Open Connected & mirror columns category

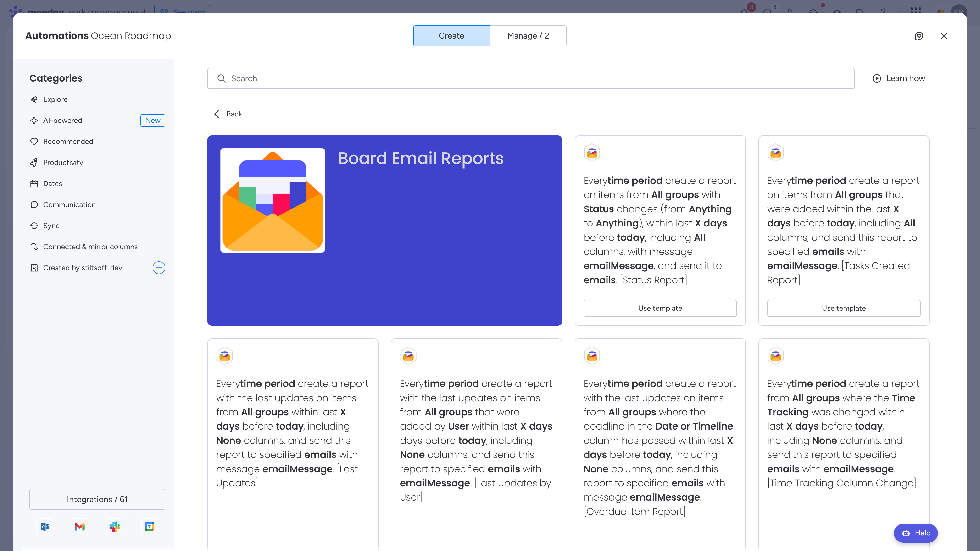[90, 247]
